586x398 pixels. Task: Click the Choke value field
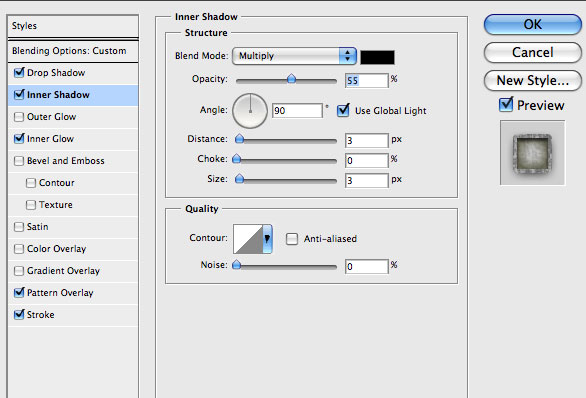[x=367, y=161]
